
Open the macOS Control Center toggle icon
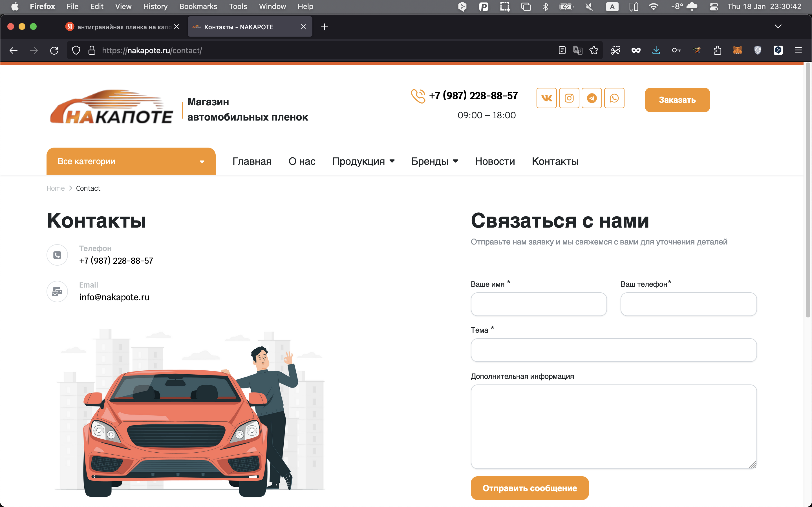tap(714, 6)
